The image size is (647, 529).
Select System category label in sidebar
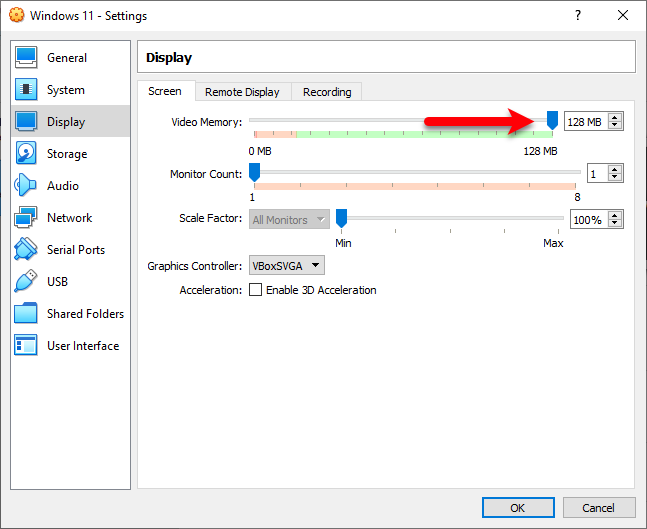coord(66,90)
